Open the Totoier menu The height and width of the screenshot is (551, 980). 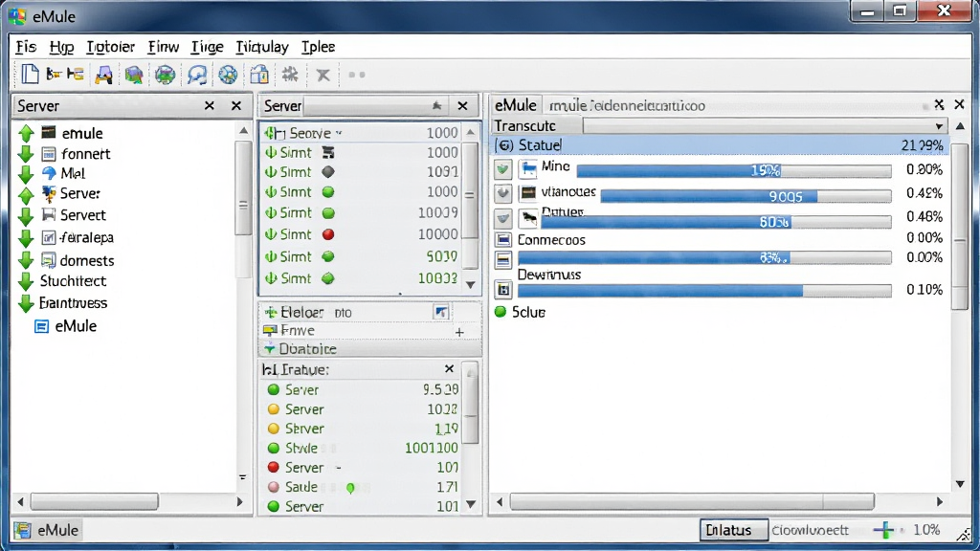(111, 47)
